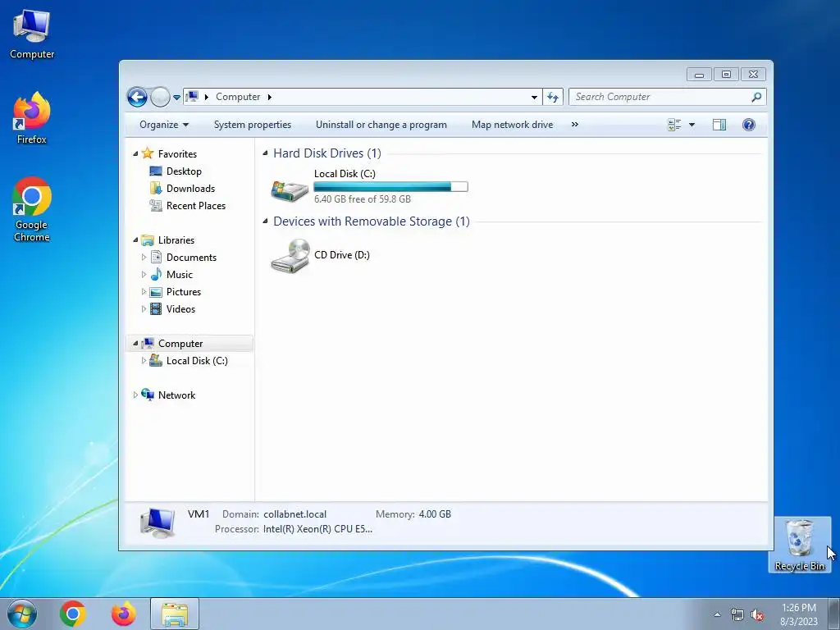Click Uninstall or change a program

381,125
